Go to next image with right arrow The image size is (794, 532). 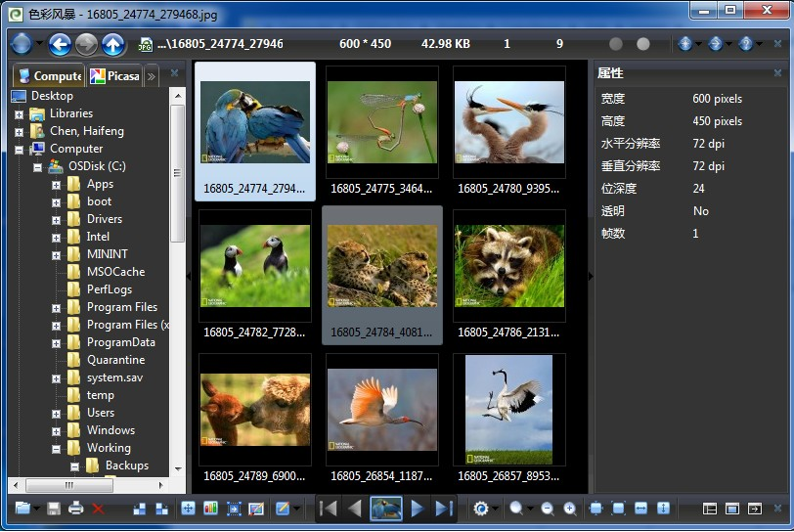(418, 509)
